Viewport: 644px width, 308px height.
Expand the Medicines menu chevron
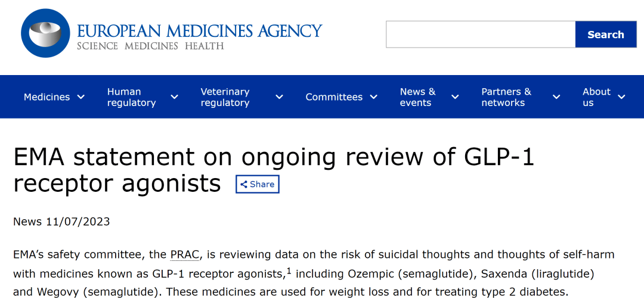coord(81,97)
